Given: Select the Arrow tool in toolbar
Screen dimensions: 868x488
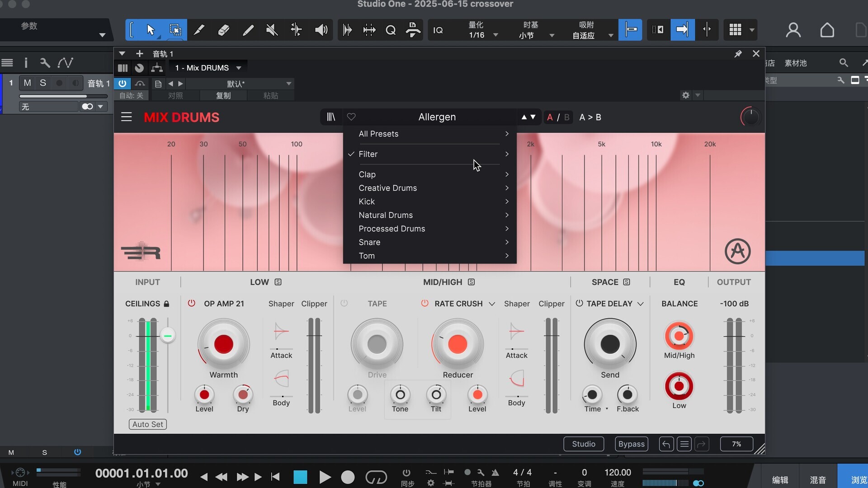Looking at the screenshot, I should pos(151,30).
